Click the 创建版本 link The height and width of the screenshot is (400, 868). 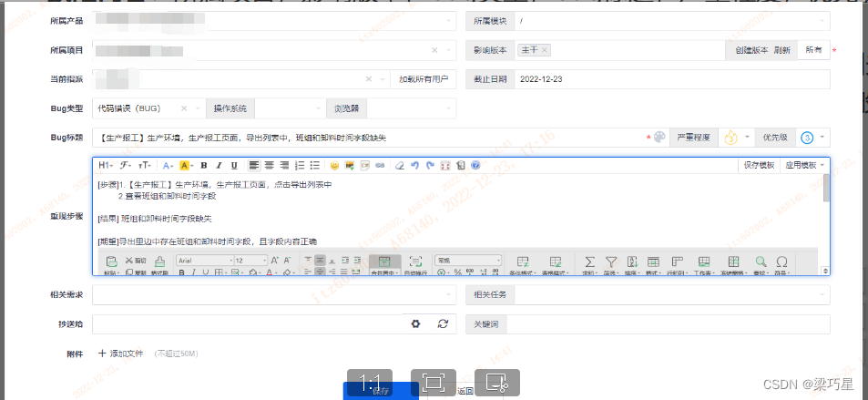(751, 50)
